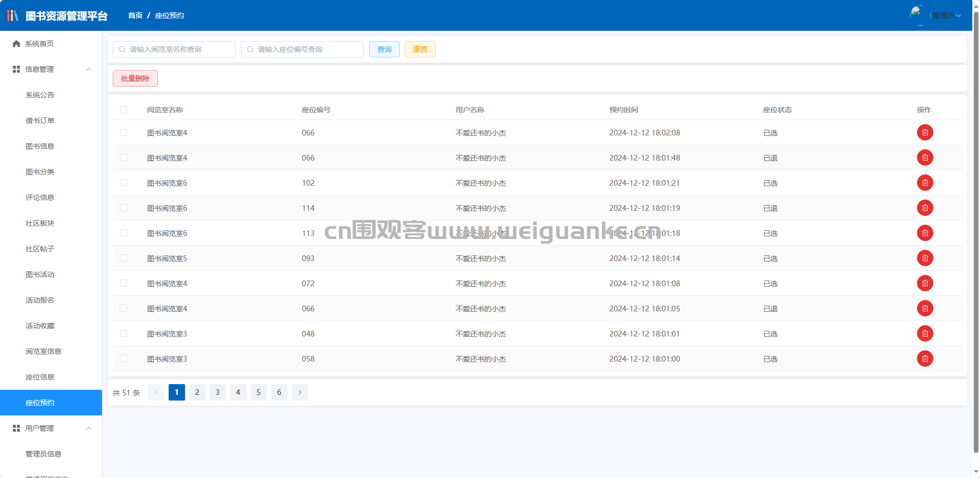Go to previous page arrow

pyautogui.click(x=156, y=392)
